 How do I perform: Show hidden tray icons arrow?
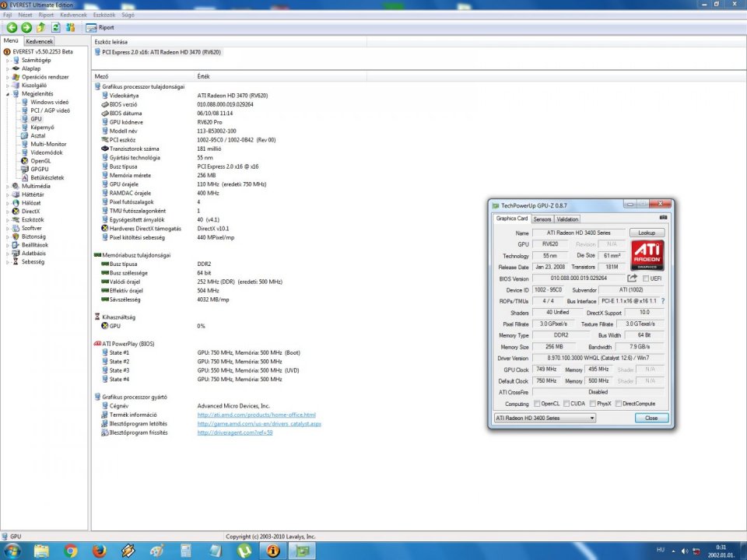tap(673, 551)
